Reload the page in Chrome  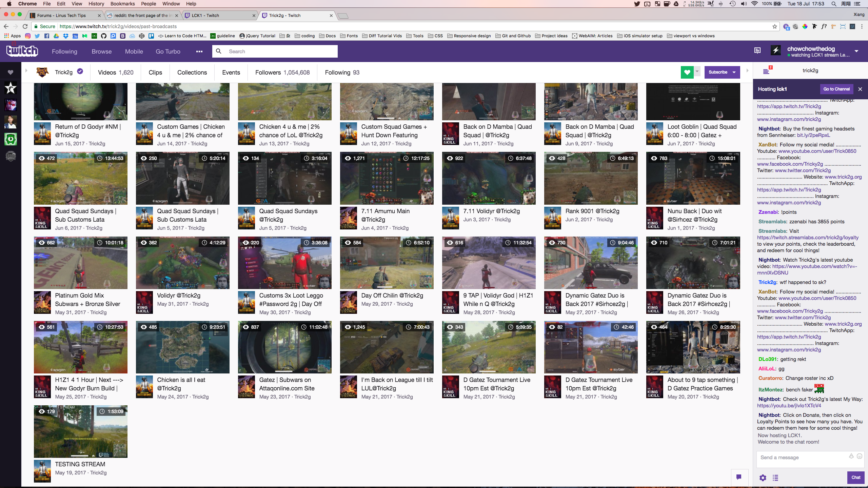[x=25, y=26]
